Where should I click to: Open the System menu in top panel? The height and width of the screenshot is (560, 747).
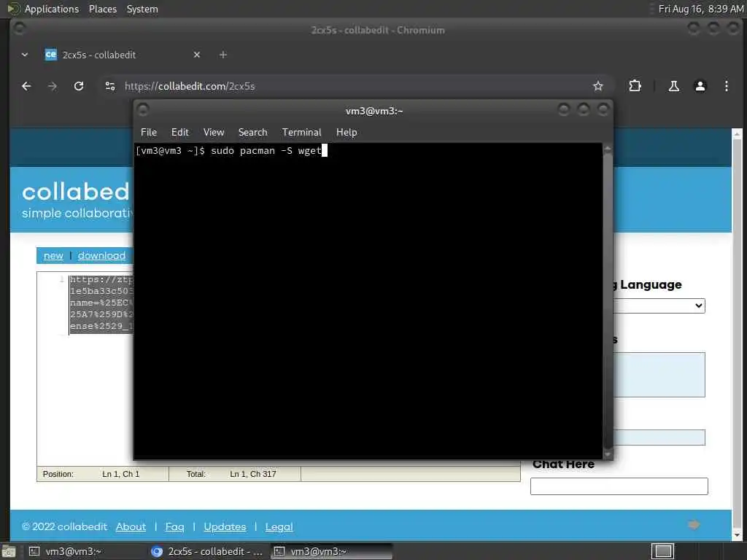coord(142,9)
